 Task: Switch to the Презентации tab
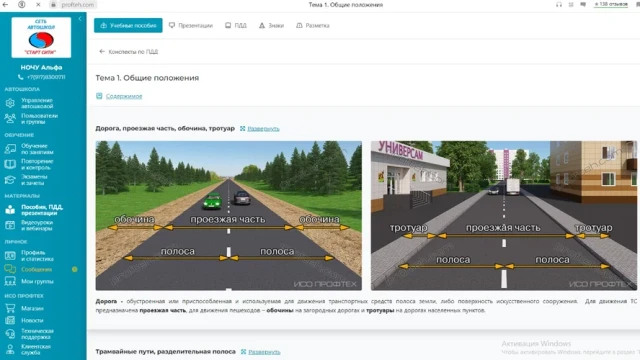(191, 25)
